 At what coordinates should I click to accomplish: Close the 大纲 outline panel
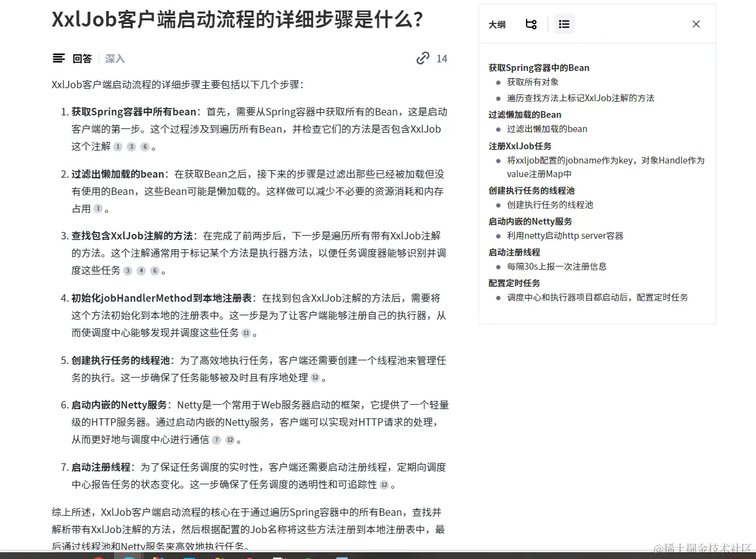696,24
